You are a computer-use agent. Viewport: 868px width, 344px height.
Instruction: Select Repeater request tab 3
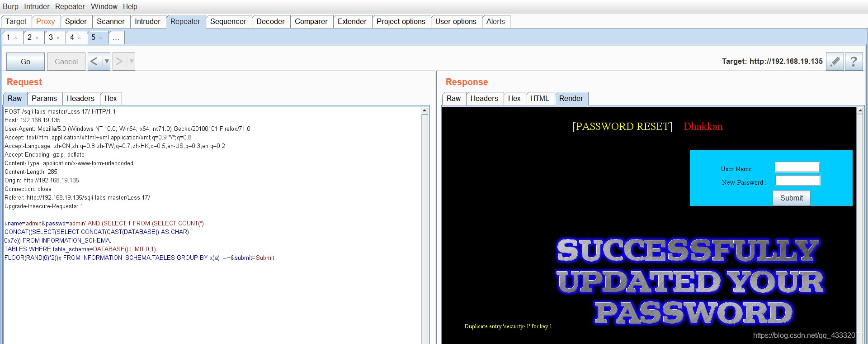51,38
